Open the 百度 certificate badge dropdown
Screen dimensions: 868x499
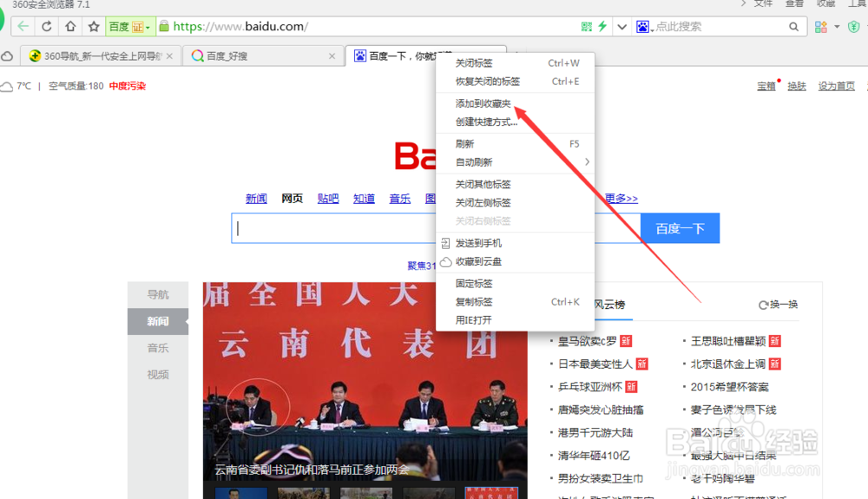(x=129, y=27)
